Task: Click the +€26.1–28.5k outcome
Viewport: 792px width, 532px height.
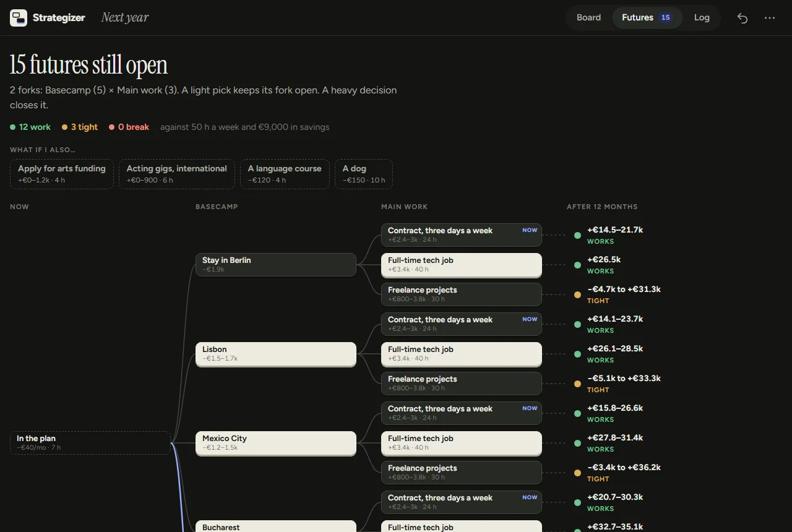Action: [615, 348]
